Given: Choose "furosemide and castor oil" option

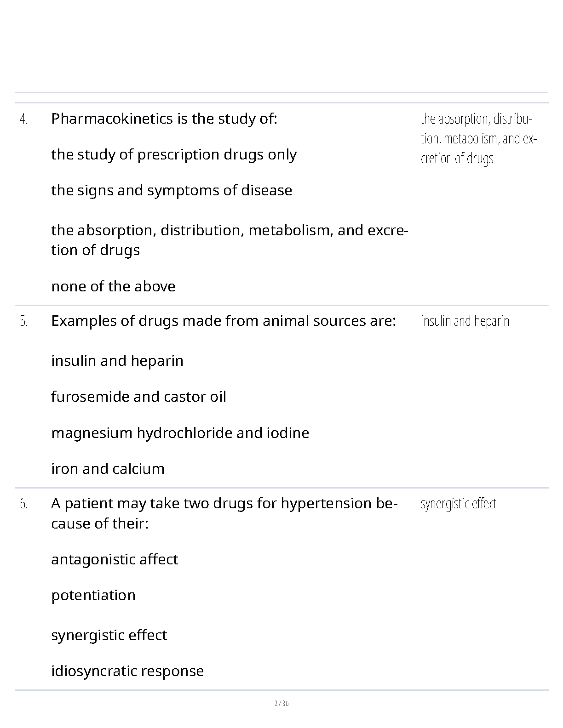Looking at the screenshot, I should [138, 397].
